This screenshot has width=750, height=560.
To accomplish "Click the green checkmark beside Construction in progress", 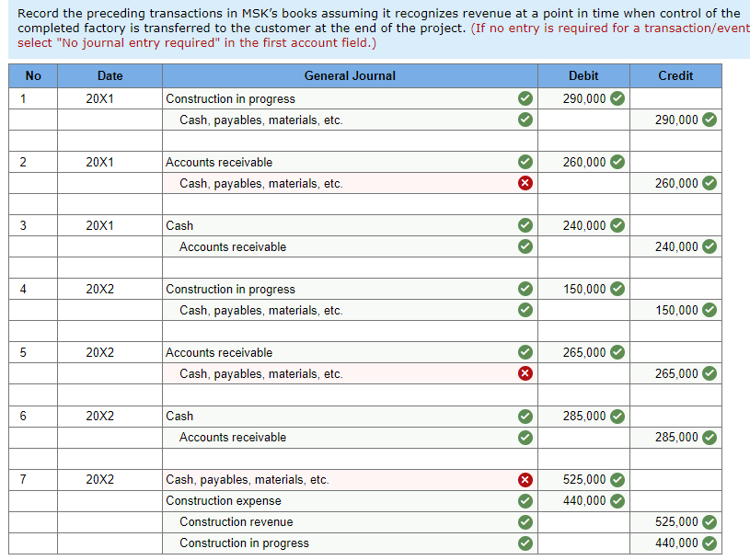I will click(525, 98).
